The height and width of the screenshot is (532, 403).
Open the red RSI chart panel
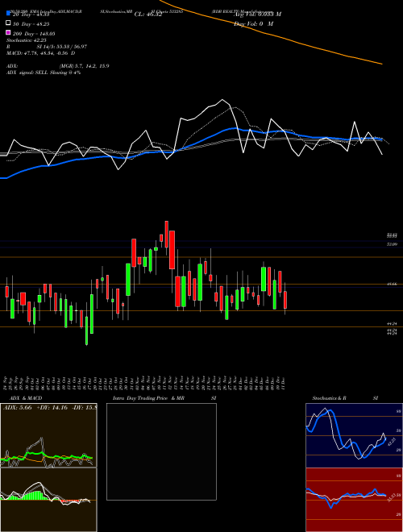[354, 500]
